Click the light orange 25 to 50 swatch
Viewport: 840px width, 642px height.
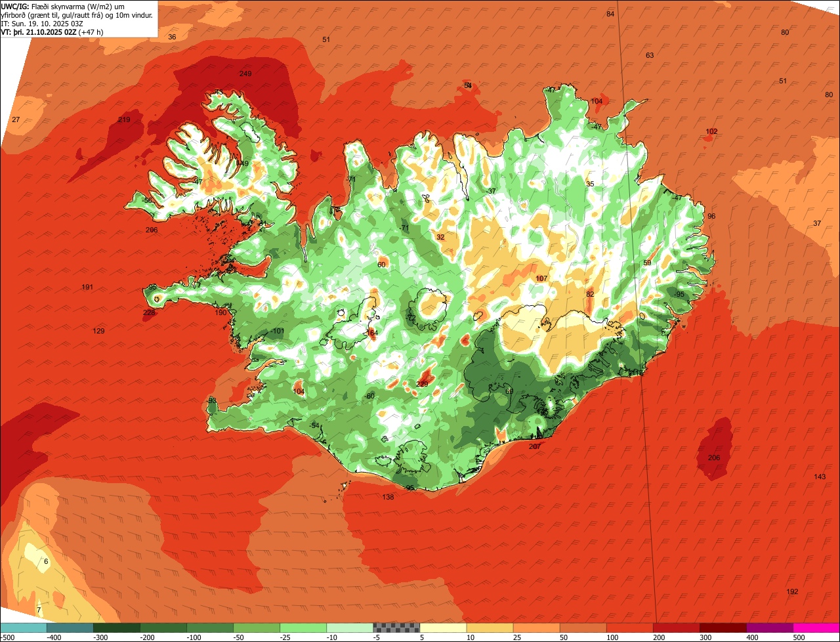[x=536, y=628]
